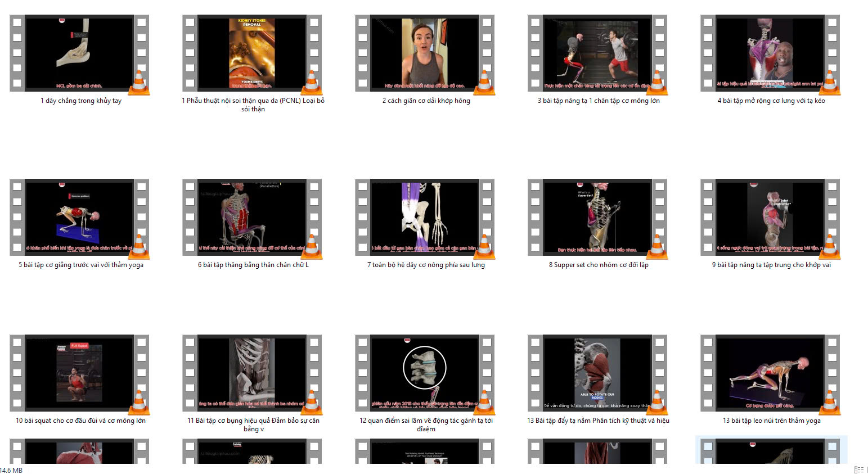868x474 pixels.
Task: Click label '9 bài tập nâng tạ tập trung cho khớp vai'
Action: 771,265
